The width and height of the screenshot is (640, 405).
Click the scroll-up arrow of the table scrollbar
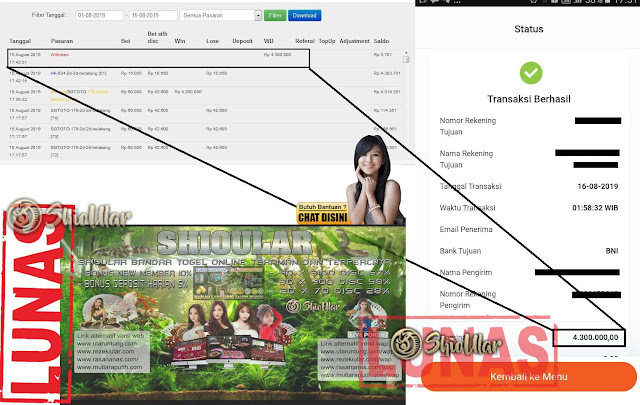(406, 53)
